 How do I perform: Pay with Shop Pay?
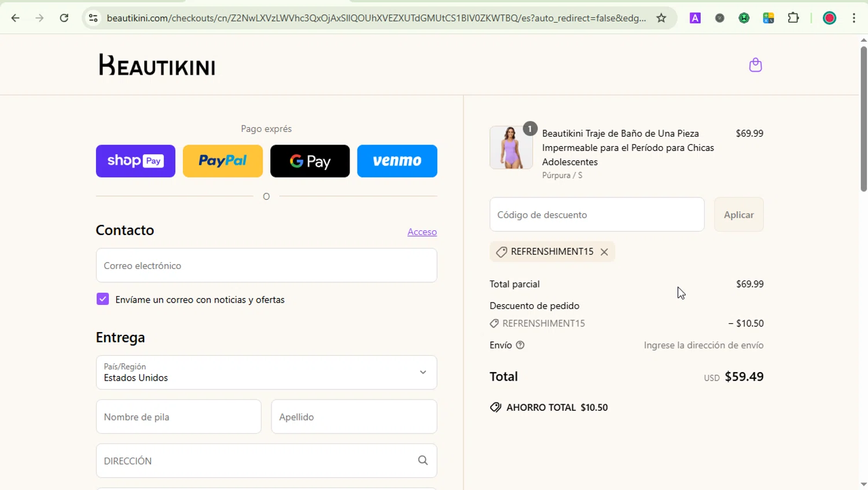point(135,161)
